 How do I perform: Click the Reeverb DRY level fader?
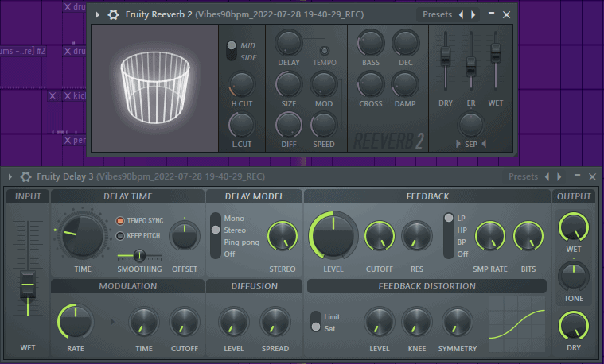[446, 56]
